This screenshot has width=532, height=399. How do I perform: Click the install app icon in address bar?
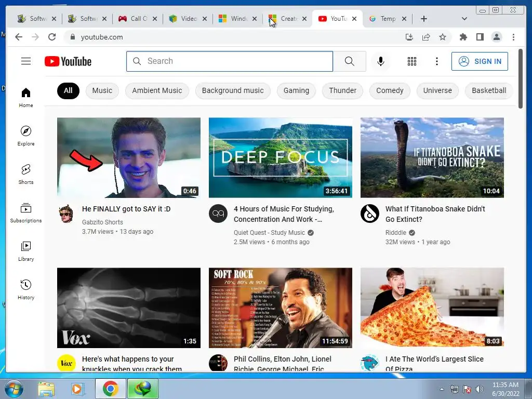409,37
